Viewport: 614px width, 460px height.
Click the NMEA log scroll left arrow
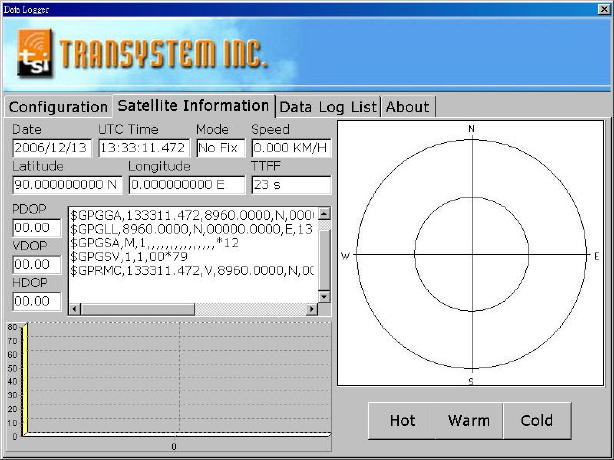[x=74, y=309]
